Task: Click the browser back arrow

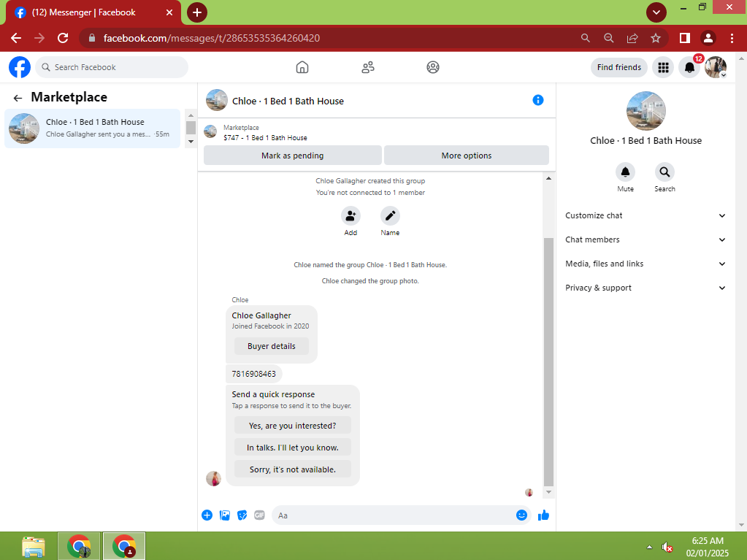Action: [16, 38]
